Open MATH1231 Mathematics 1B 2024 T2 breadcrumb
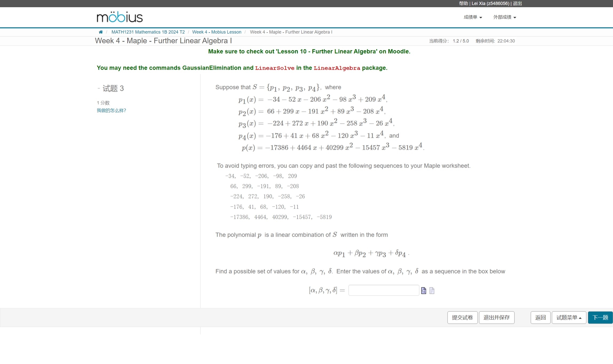Viewport: 613px width, 364px height. (x=148, y=32)
